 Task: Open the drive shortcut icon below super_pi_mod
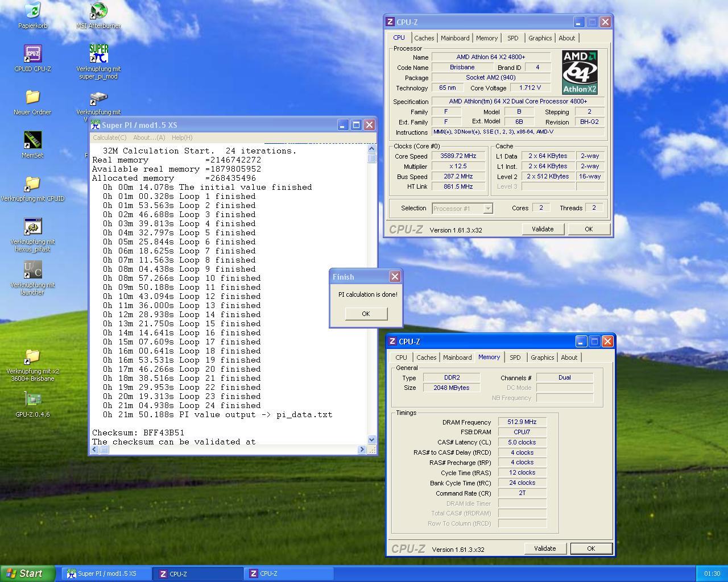(x=98, y=99)
